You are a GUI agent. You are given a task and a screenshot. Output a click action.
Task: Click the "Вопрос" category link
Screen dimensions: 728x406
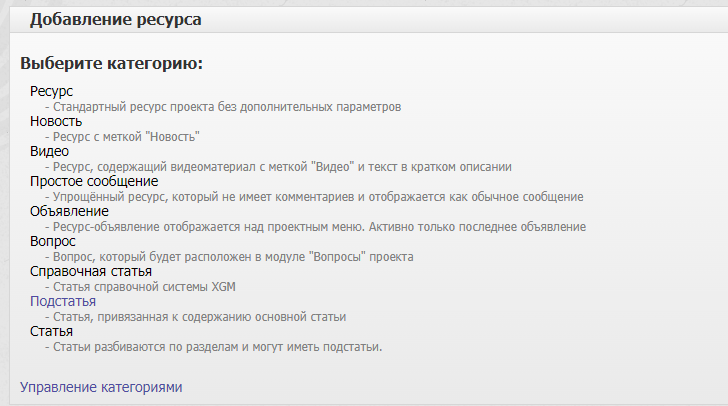click(x=53, y=241)
